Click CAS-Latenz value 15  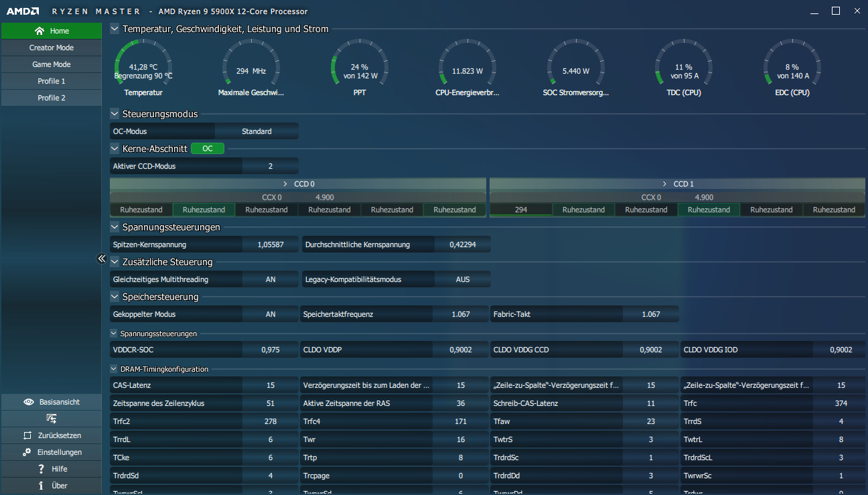coord(271,385)
